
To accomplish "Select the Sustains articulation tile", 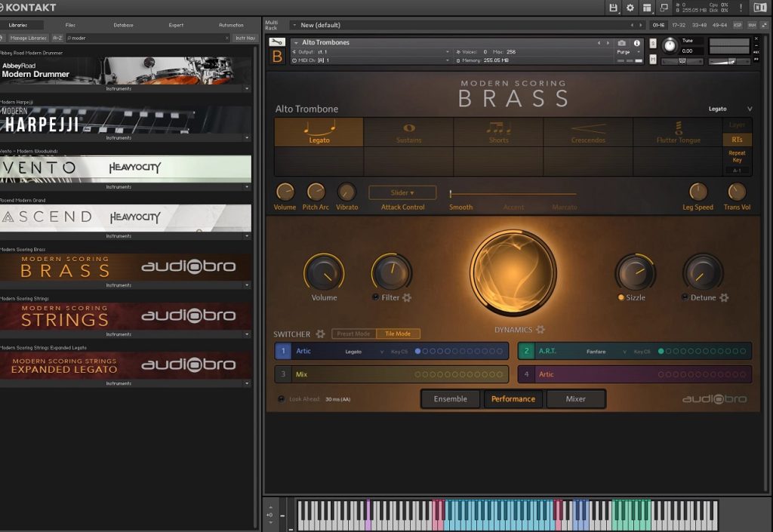I will tap(408, 132).
